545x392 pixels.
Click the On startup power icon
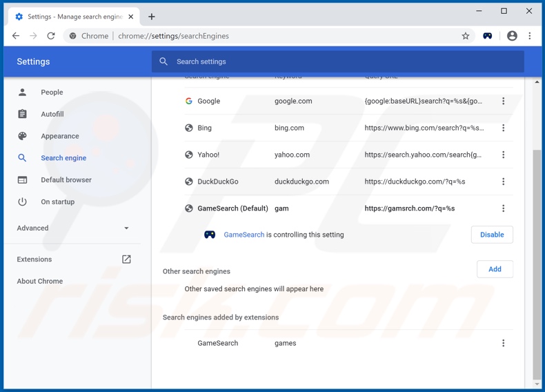click(22, 202)
